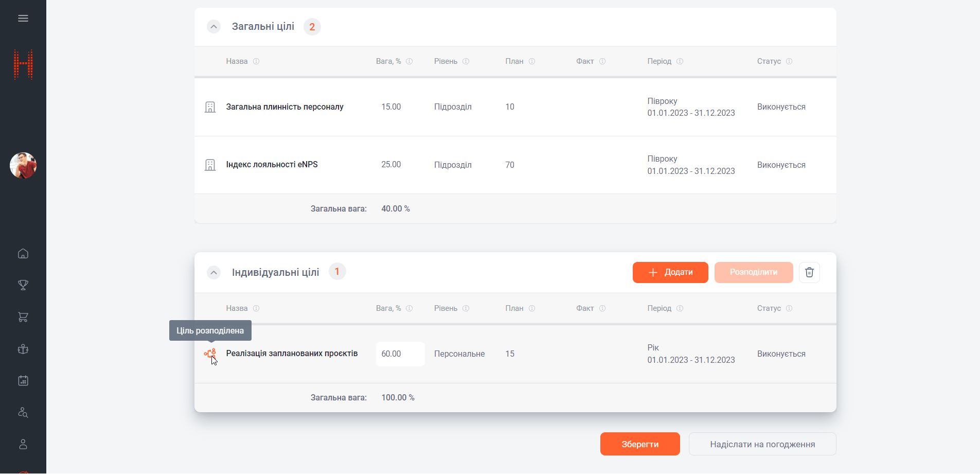980x474 pixels.
Task: Open the home page sidebar icon
Action: point(23,254)
